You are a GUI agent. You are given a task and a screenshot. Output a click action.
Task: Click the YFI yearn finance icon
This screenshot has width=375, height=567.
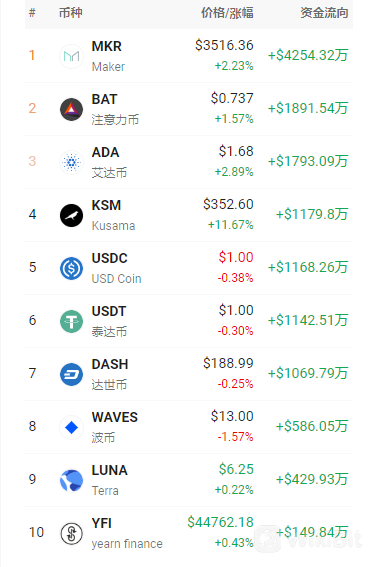71,533
